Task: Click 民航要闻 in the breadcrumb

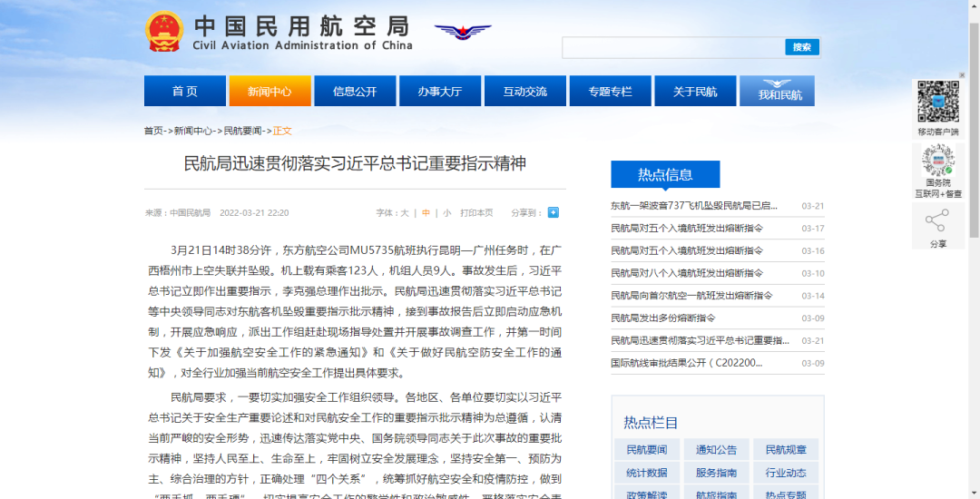Action: [x=242, y=132]
